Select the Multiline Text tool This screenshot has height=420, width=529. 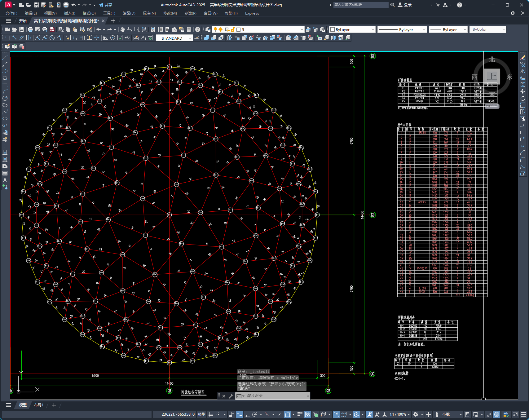coord(5,180)
